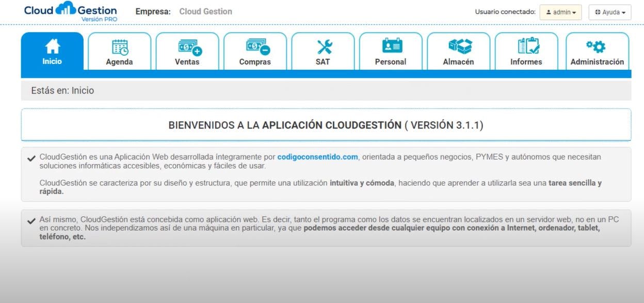Click the 'Versión PRO' text under logo
Screen dimensions: 644x303
[99, 20]
